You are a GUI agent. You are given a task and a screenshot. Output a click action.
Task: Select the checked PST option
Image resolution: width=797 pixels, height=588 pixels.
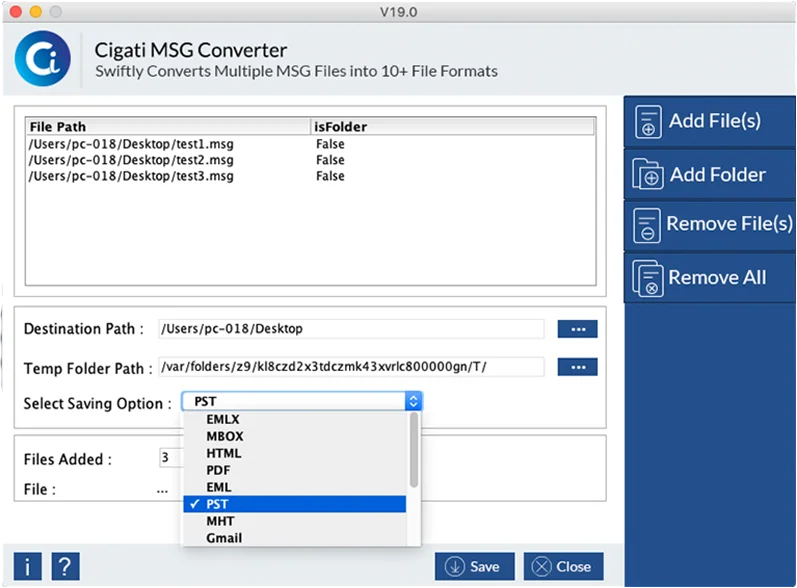(295, 504)
